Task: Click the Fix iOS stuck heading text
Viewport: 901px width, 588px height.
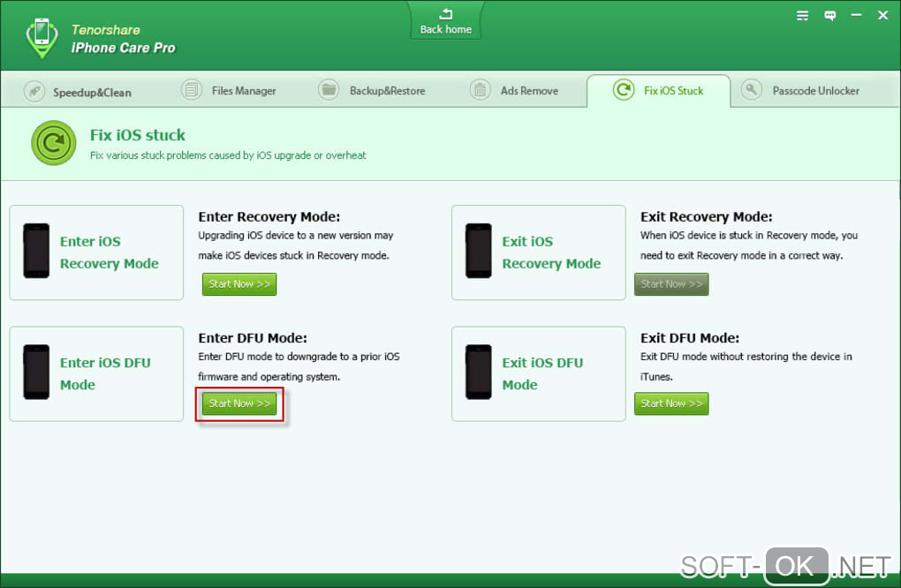Action: pos(137,135)
